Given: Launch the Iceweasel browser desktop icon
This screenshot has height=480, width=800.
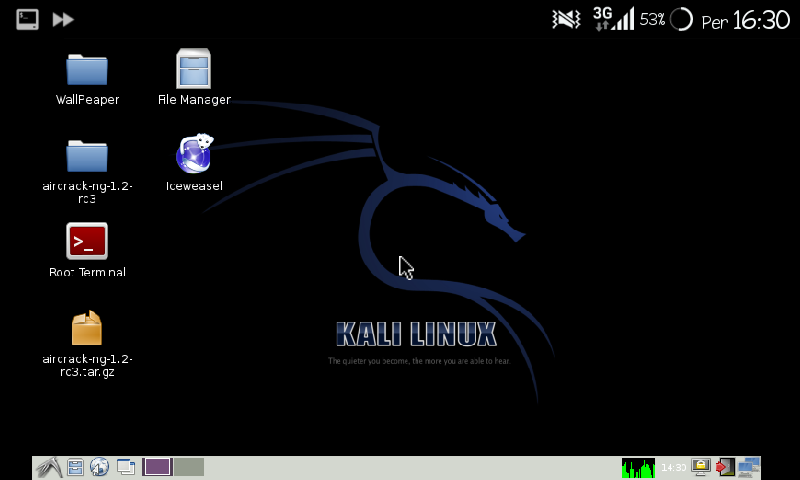Looking at the screenshot, I should tap(194, 154).
